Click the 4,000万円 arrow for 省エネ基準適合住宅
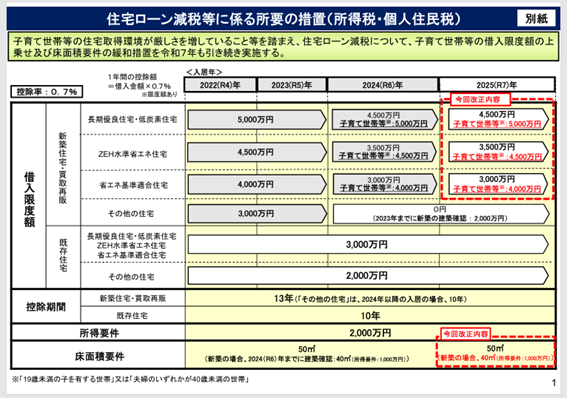The height and width of the screenshot is (398, 567). [x=257, y=184]
